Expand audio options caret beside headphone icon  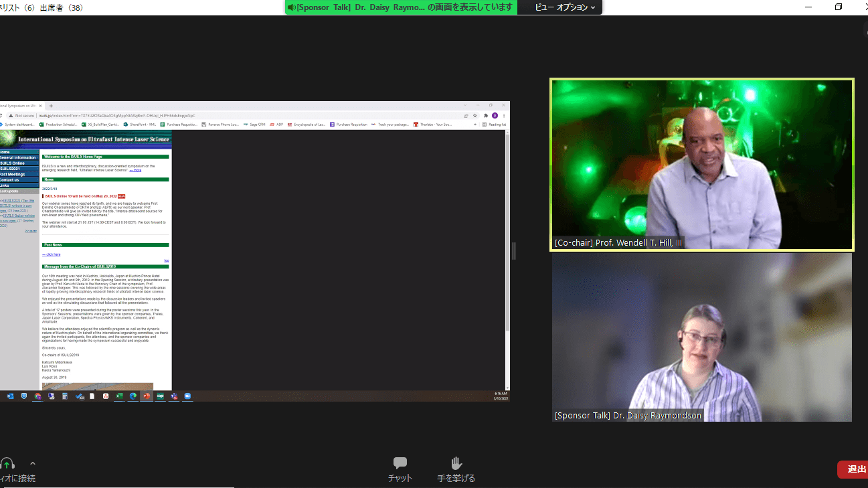point(33,463)
